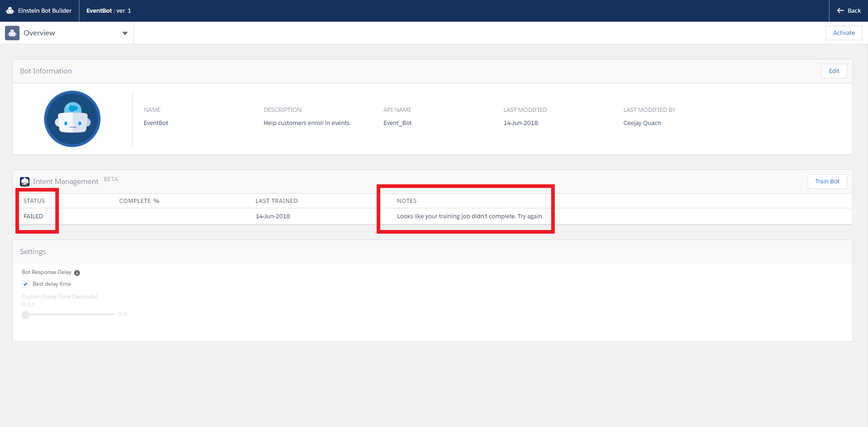Open the Overview dropdown menu
This screenshot has width=868, height=427.
[125, 33]
